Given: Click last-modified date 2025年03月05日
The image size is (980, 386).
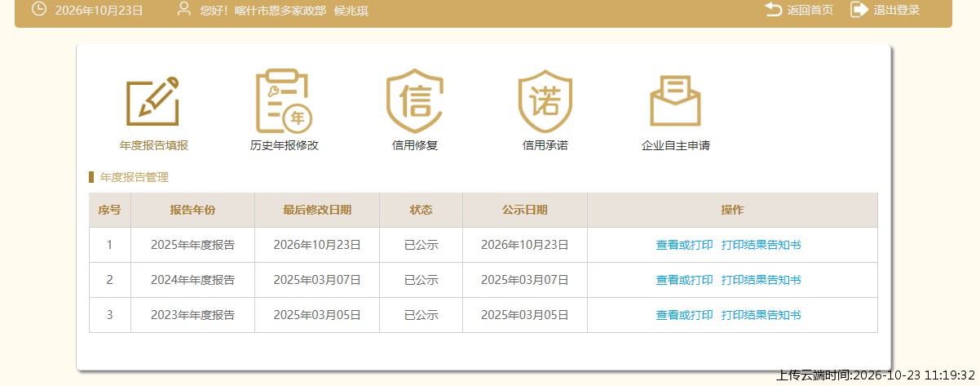Looking at the screenshot, I should 317,315.
